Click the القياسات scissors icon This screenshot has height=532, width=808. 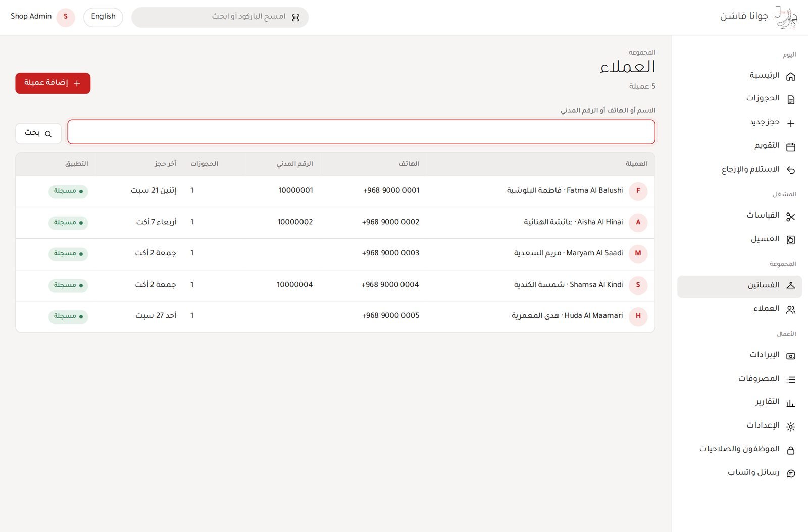pyautogui.click(x=791, y=217)
